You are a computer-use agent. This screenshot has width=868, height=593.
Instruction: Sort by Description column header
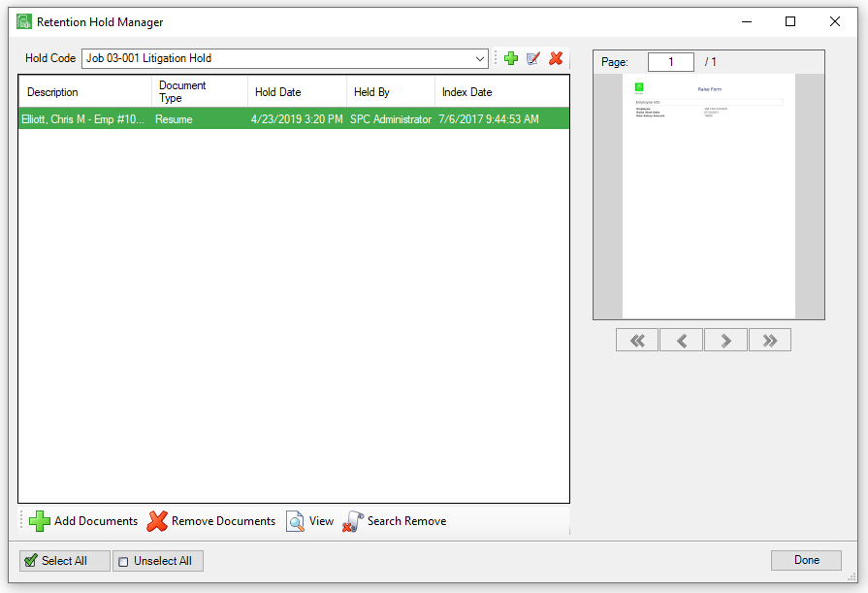85,91
